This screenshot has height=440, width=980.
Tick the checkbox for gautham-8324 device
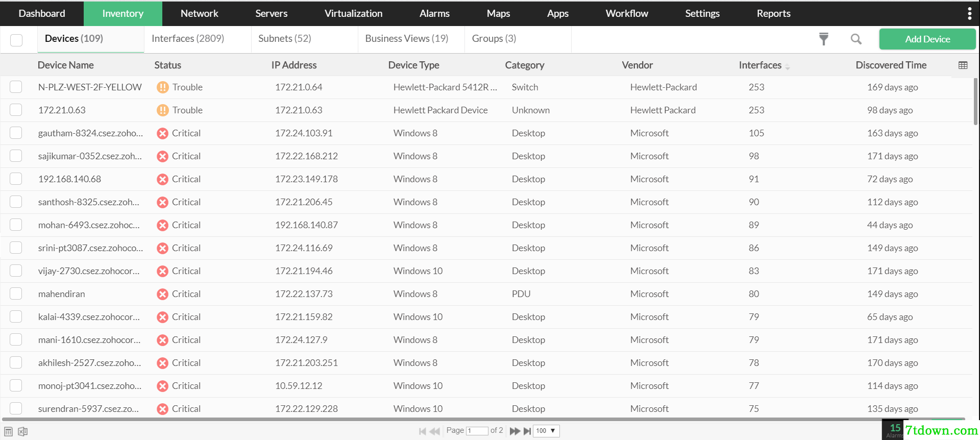pos(16,133)
